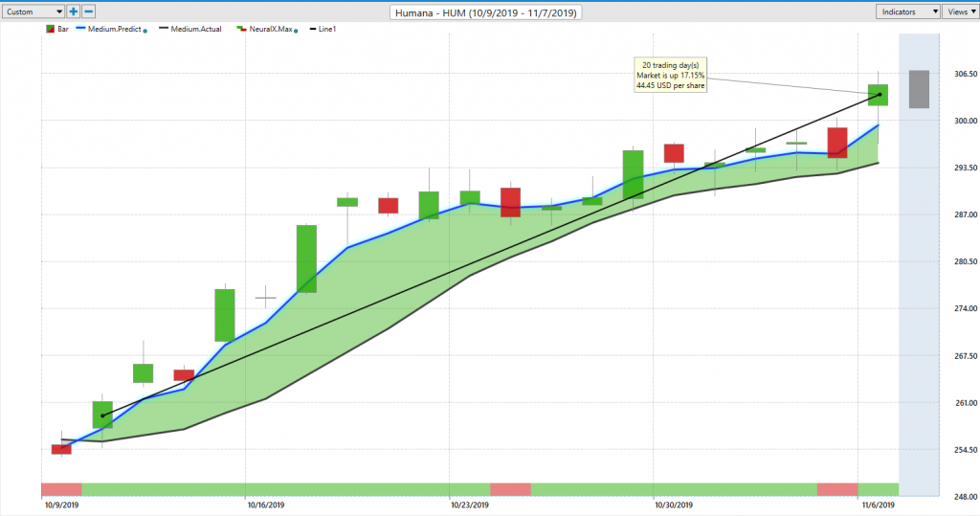Click the 267.50 price axis label
The height and width of the screenshot is (516, 980).
click(966, 356)
